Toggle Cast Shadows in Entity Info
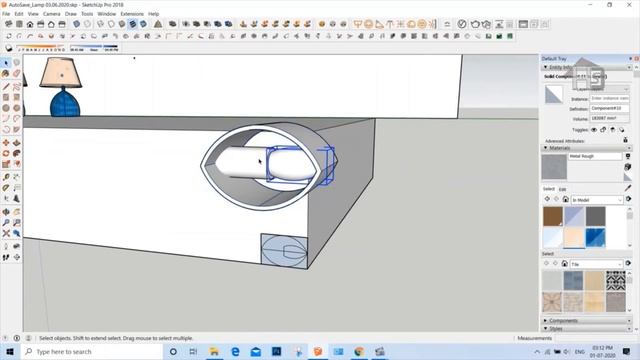Viewport: 640px width, 360px height. (x=622, y=130)
